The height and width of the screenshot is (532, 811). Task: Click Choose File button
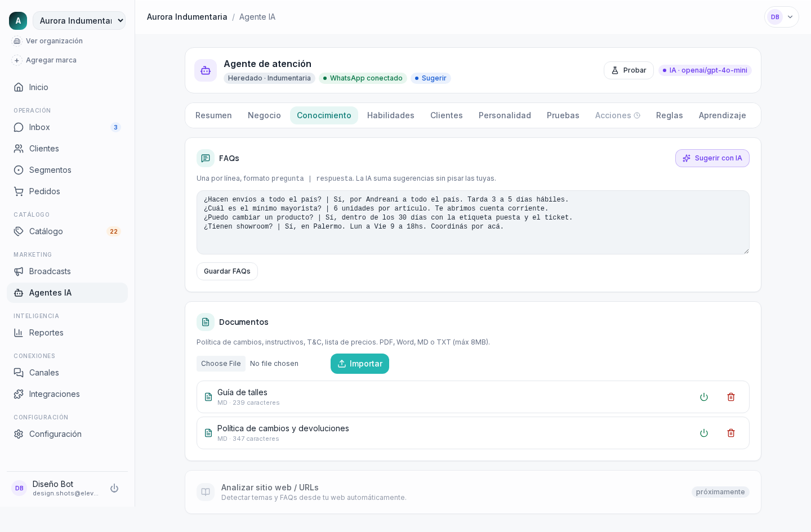[x=221, y=364]
